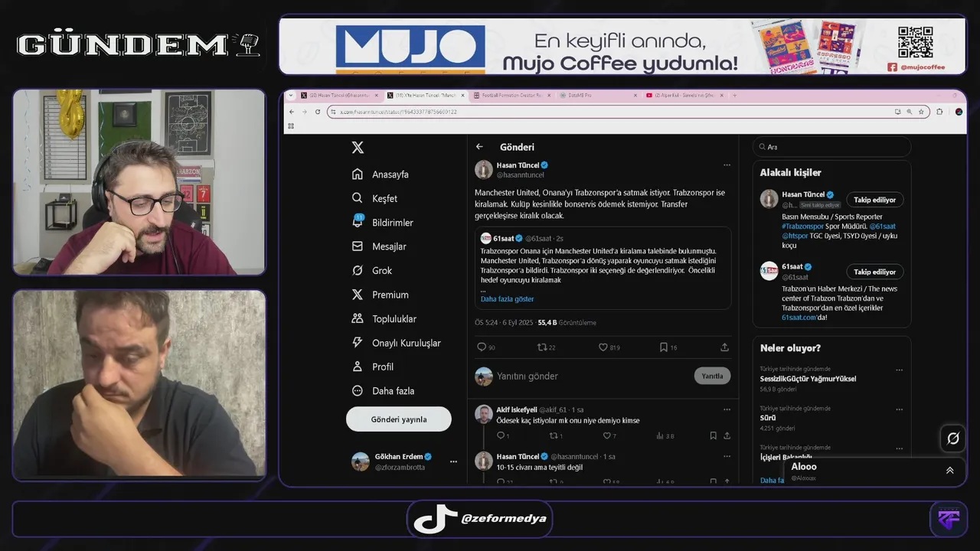980x551 pixels.
Task: Open the Profil page
Action: [x=372, y=367]
